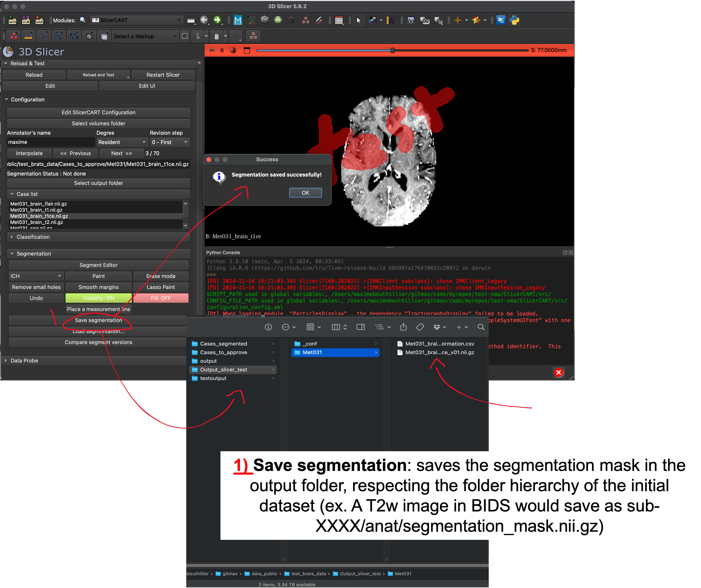This screenshot has width=701, height=588.
Task: Toggle the Fill: OFF button
Action: pos(161,298)
